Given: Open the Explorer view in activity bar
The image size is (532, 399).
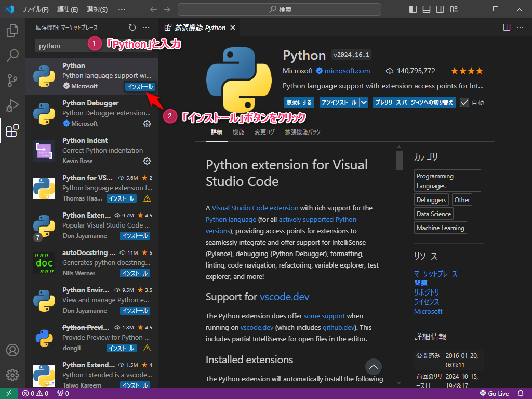Looking at the screenshot, I should tap(12, 31).
